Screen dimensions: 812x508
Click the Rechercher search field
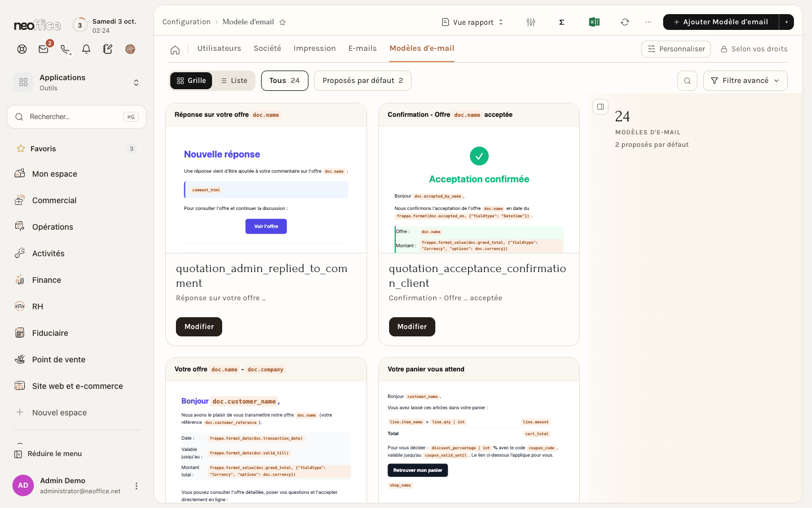(x=77, y=117)
